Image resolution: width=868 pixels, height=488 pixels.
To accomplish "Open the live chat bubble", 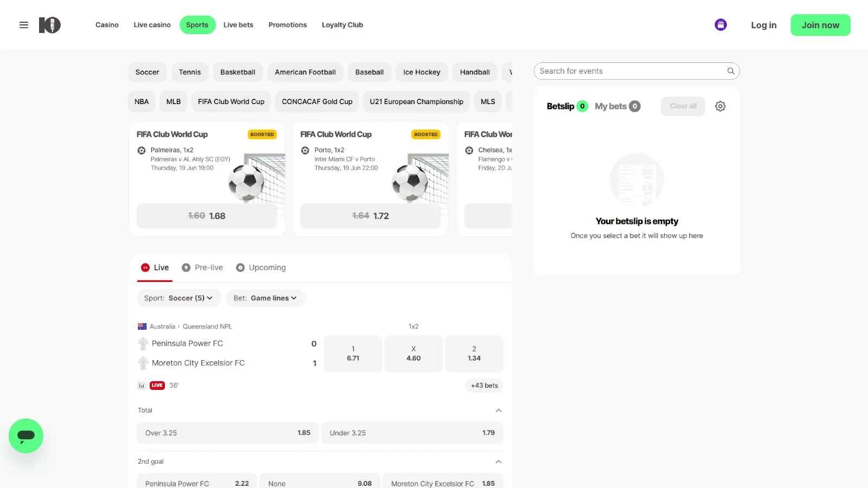I will [x=26, y=435].
